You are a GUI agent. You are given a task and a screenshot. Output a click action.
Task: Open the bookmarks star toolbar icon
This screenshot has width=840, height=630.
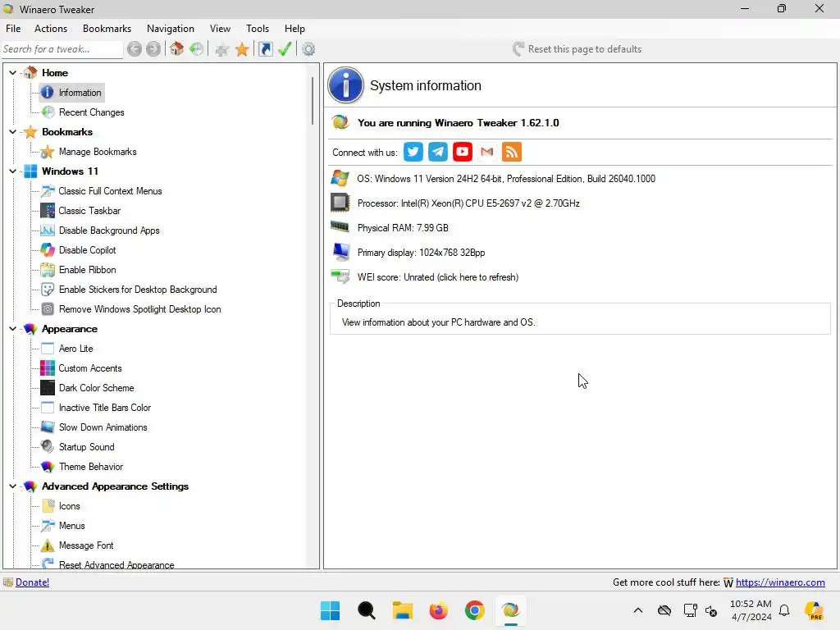242,49
